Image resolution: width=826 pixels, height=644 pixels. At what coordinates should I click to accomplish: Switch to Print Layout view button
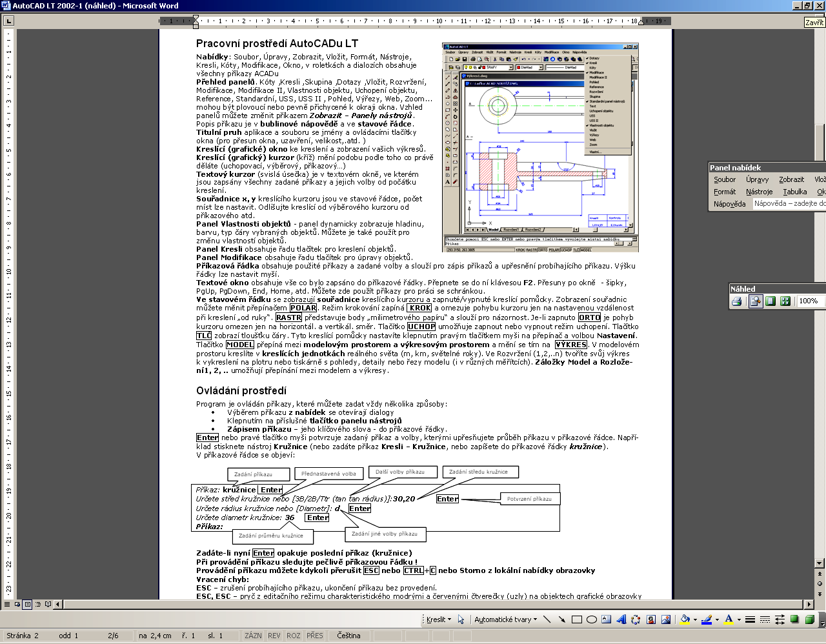pos(27,605)
